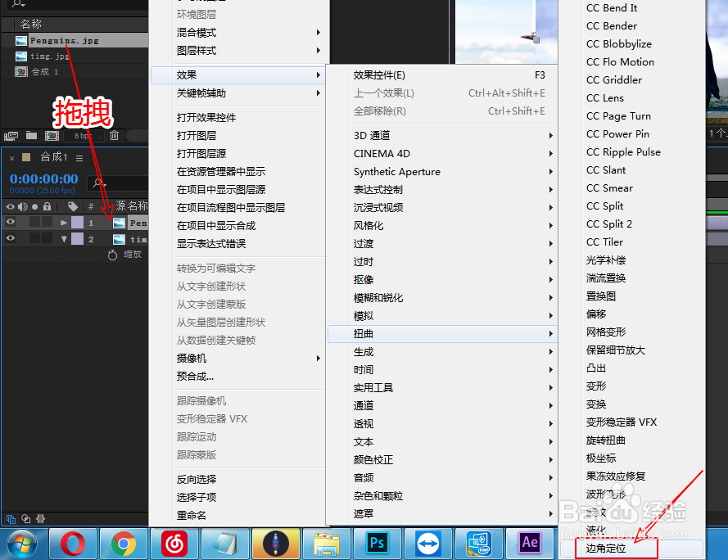This screenshot has height=560, width=728.
Task: Expand the 遮罩 effects category
Action: pos(442,513)
